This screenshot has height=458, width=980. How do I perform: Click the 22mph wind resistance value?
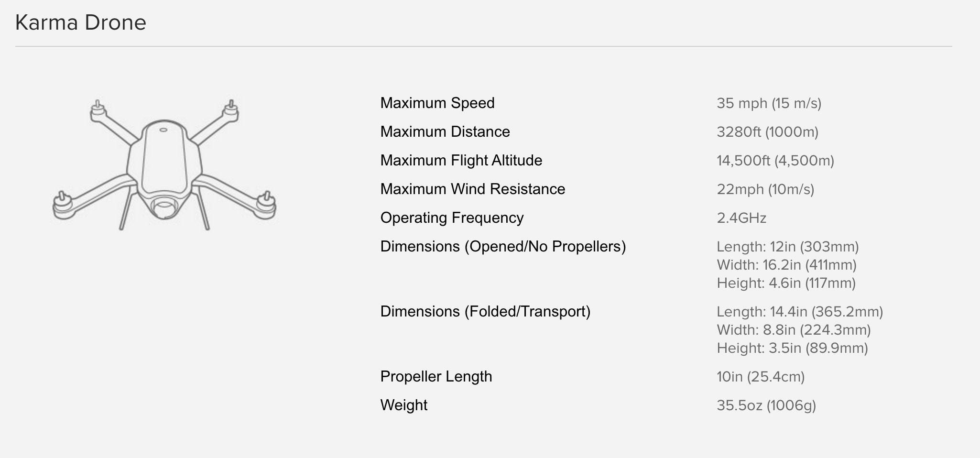765,189
